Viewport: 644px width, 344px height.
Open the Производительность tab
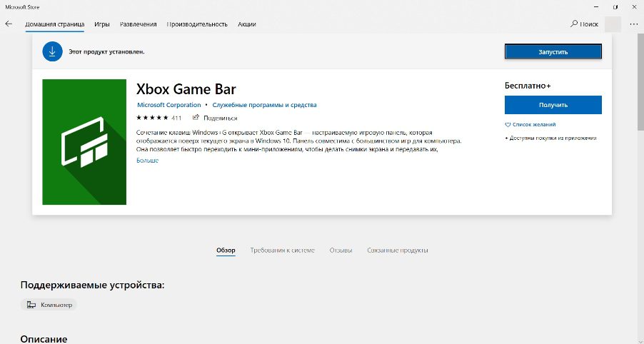pyautogui.click(x=197, y=24)
